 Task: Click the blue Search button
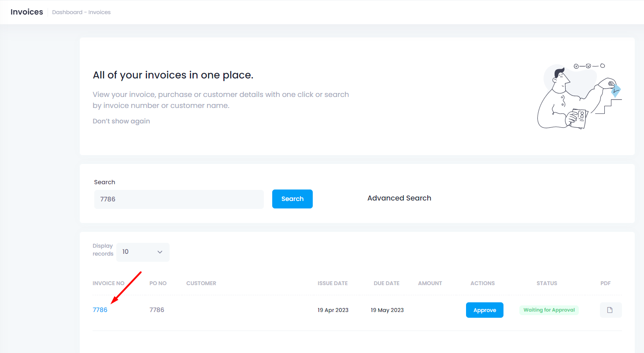[x=292, y=199]
